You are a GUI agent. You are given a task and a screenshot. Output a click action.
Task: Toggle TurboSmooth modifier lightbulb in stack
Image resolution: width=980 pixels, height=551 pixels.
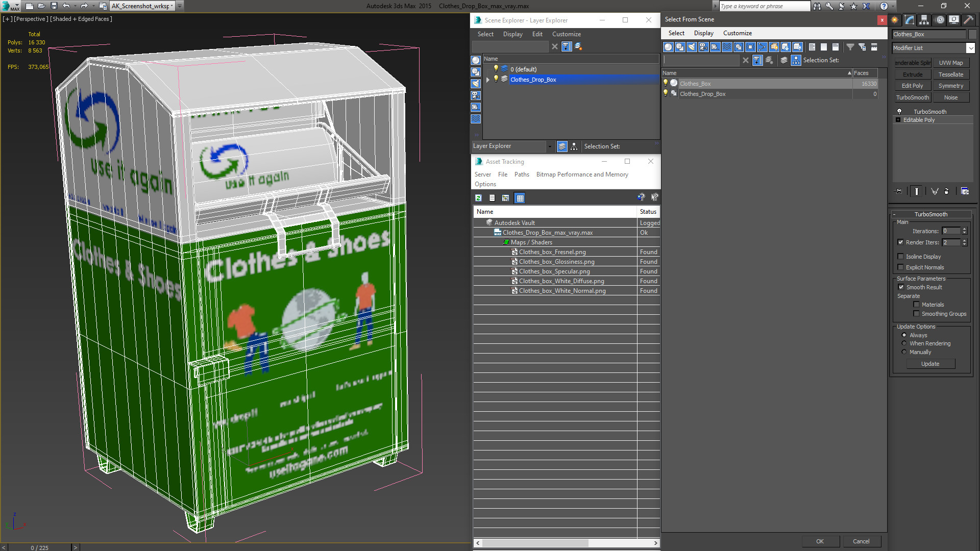(x=899, y=111)
